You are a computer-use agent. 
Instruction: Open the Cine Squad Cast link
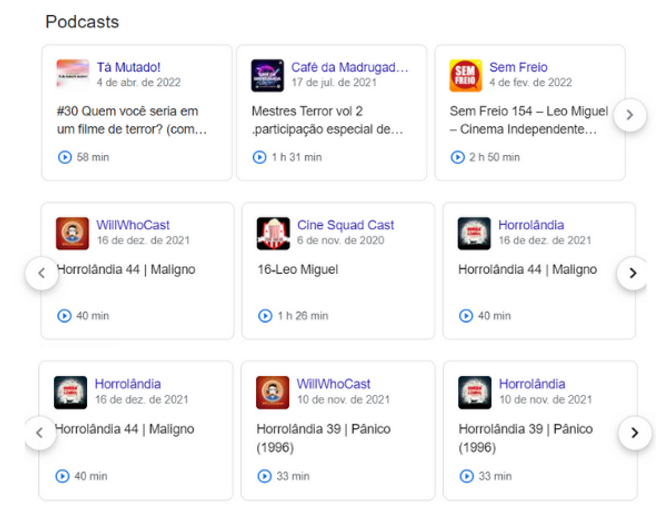[x=346, y=225]
